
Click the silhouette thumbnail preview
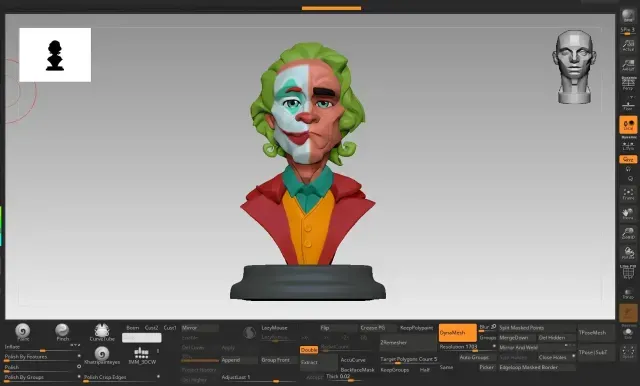(x=55, y=55)
